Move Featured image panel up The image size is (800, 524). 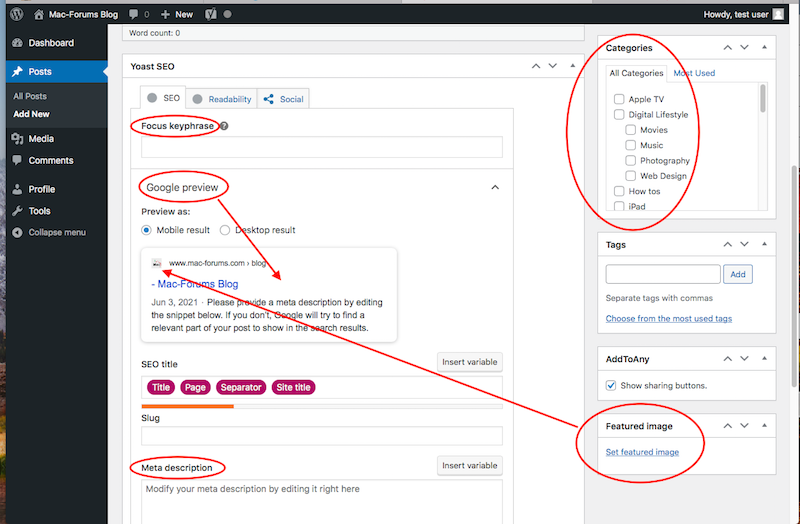point(728,426)
